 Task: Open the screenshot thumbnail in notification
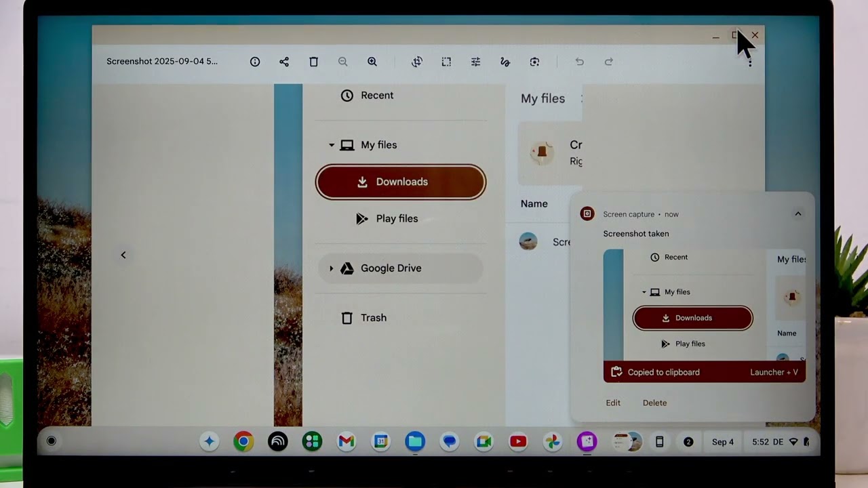click(705, 305)
